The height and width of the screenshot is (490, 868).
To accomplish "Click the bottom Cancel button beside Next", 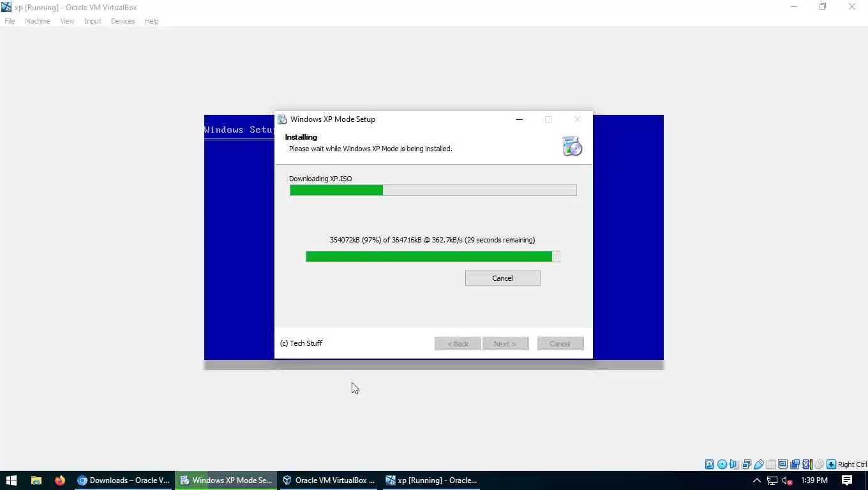I will [560, 344].
